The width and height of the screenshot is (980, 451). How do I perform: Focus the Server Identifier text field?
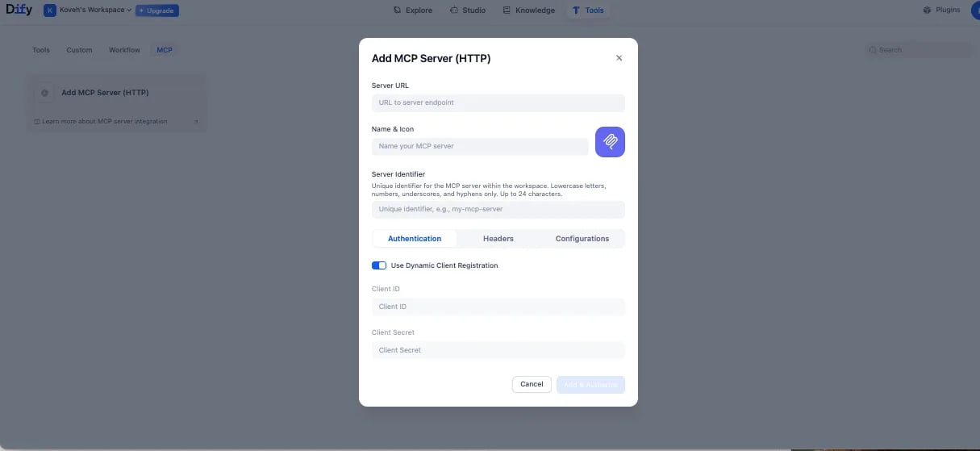498,209
